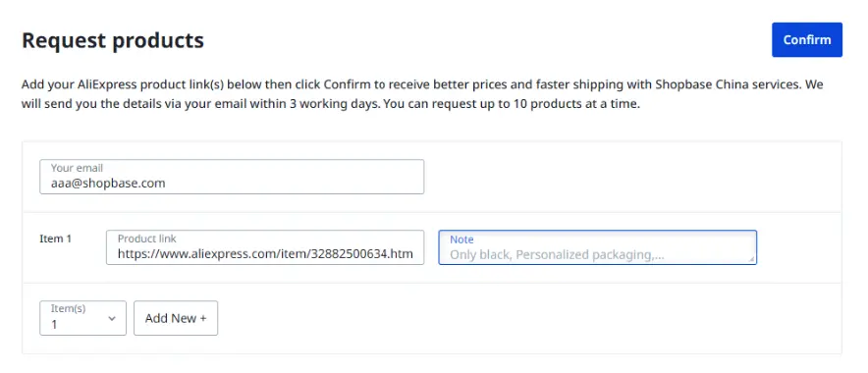Viewport: 868px width, 373px height.
Task: Add a new item with Add New +
Action: tap(176, 318)
